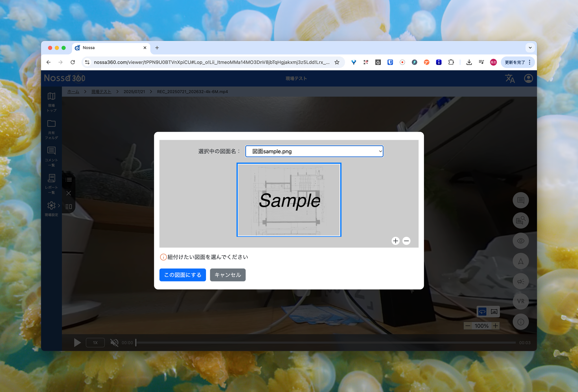The height and width of the screenshot is (392, 578).
Task: Open the レポート一覧 report list icon
Action: (x=51, y=178)
